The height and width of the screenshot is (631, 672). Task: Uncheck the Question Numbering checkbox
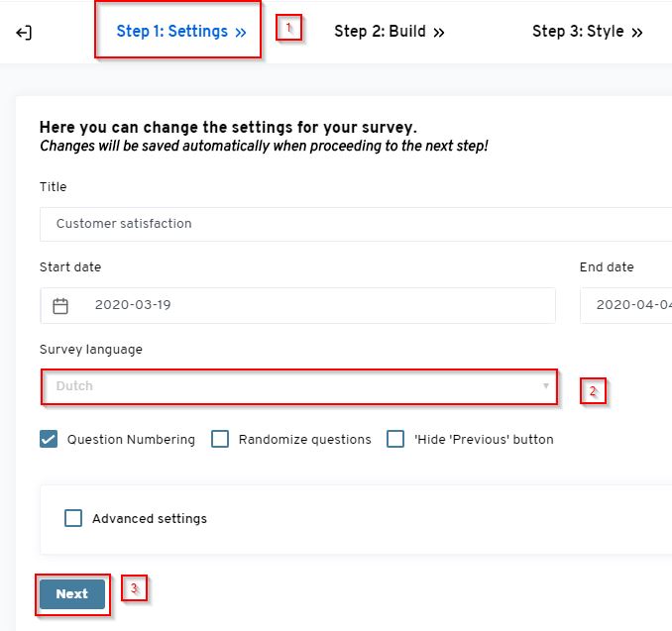(x=49, y=439)
